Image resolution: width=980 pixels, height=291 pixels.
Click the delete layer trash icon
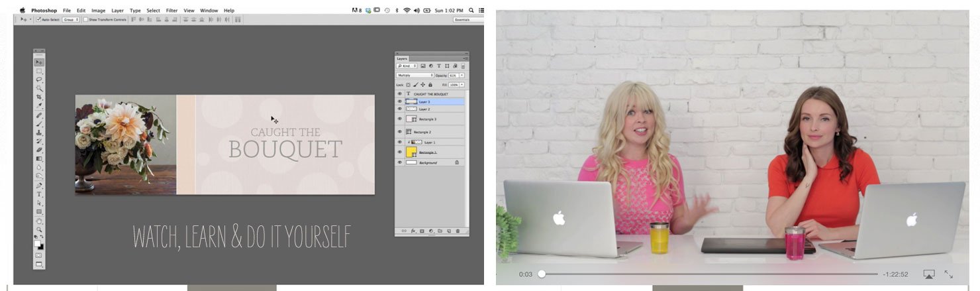pyautogui.click(x=458, y=231)
